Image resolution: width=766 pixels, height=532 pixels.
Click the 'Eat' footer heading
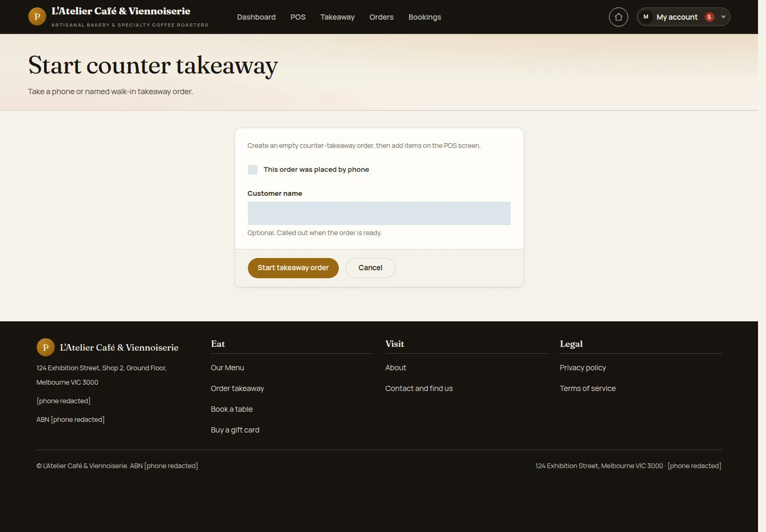218,344
